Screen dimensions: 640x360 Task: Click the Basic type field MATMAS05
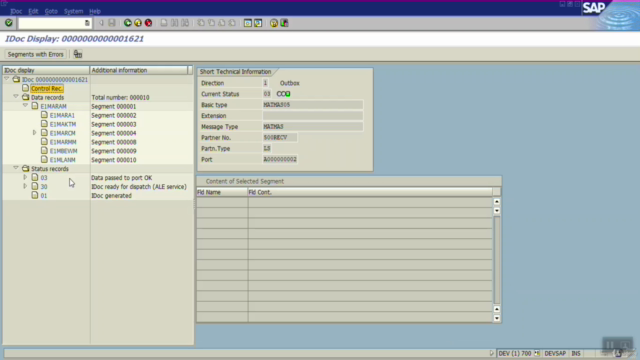(x=313, y=105)
